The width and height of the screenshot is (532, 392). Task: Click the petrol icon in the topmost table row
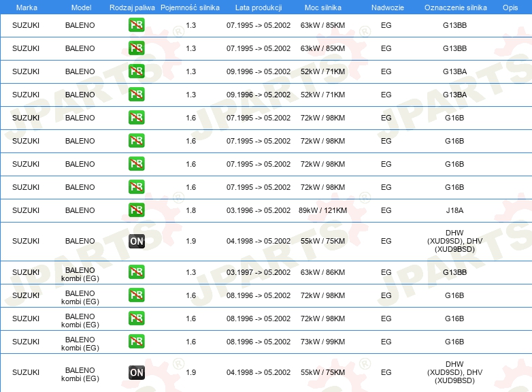click(136, 25)
